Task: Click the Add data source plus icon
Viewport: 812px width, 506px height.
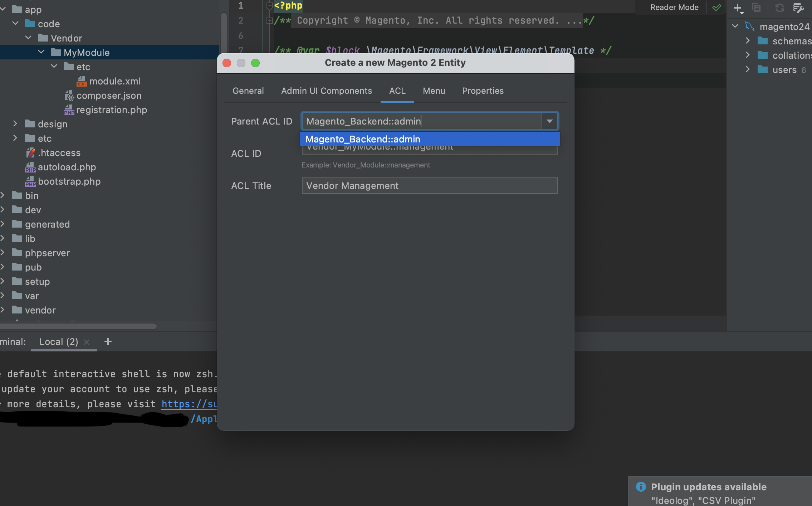Action: point(738,8)
